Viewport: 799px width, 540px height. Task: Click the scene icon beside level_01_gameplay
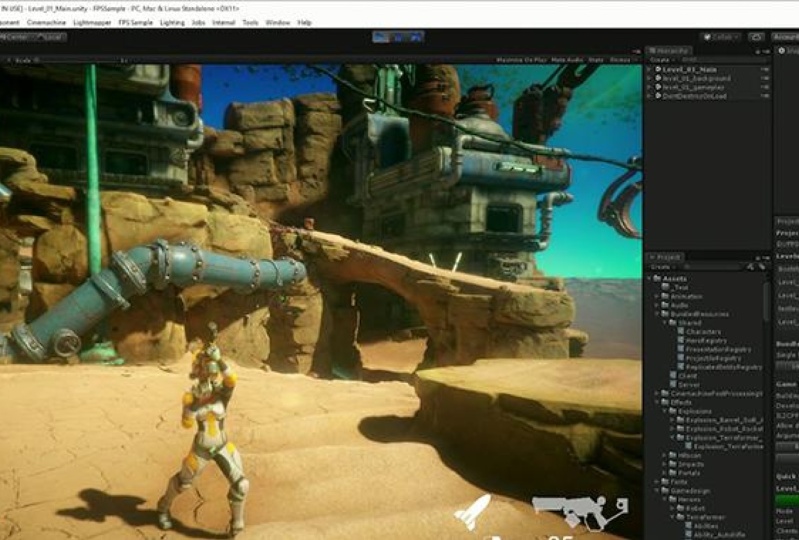pos(658,87)
